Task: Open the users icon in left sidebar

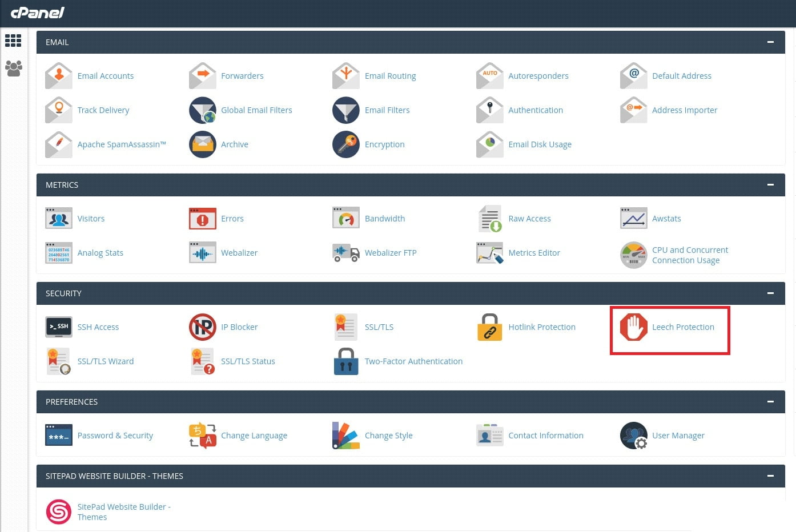Action: 13,68
